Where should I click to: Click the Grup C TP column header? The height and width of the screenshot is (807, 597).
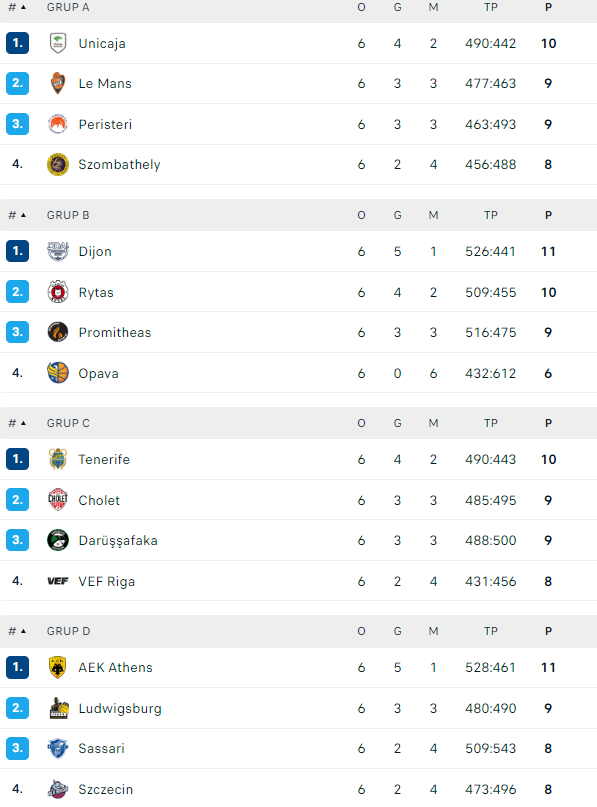(x=490, y=423)
